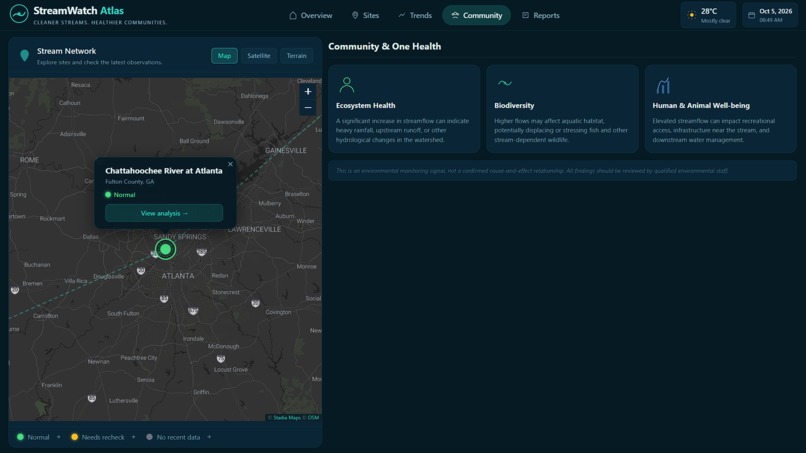Viewport: 806px width, 453px height.
Task: Click the arrow next to the Normal legend
Action: [x=59, y=437]
